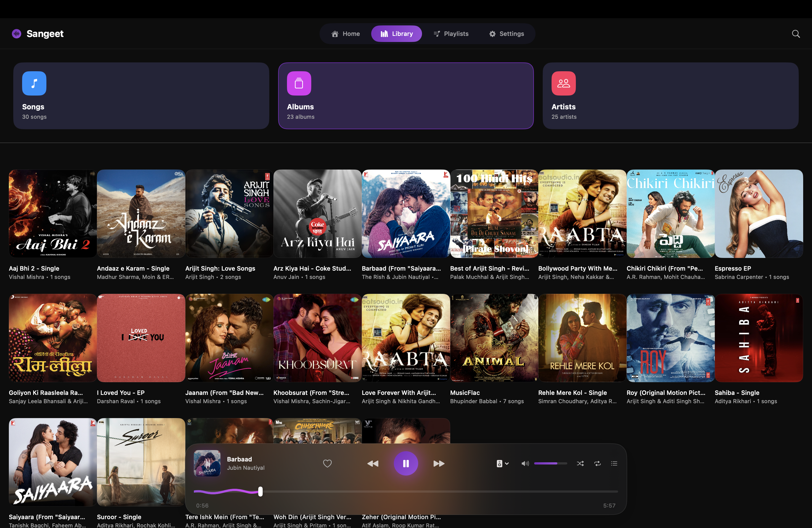Screen dimensions: 812x528
Task: Click Roy (Original Motion Pict... title
Action: pyautogui.click(x=666, y=393)
